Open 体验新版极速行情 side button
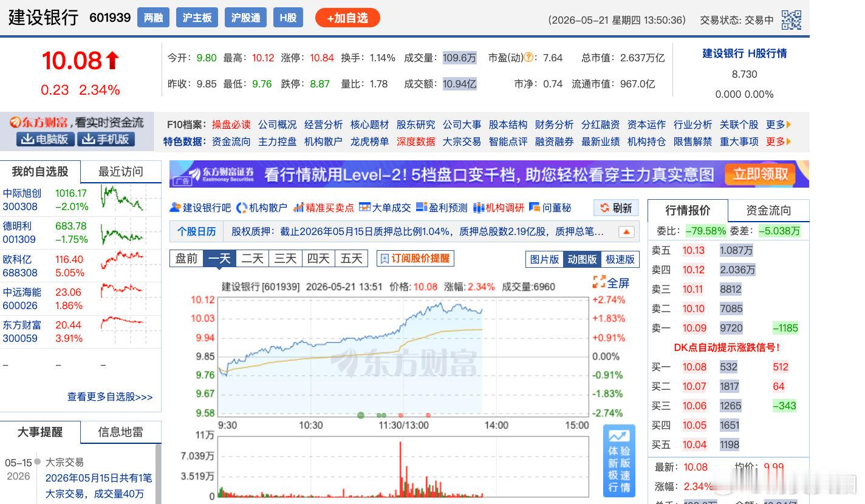865x504 pixels. click(619, 461)
